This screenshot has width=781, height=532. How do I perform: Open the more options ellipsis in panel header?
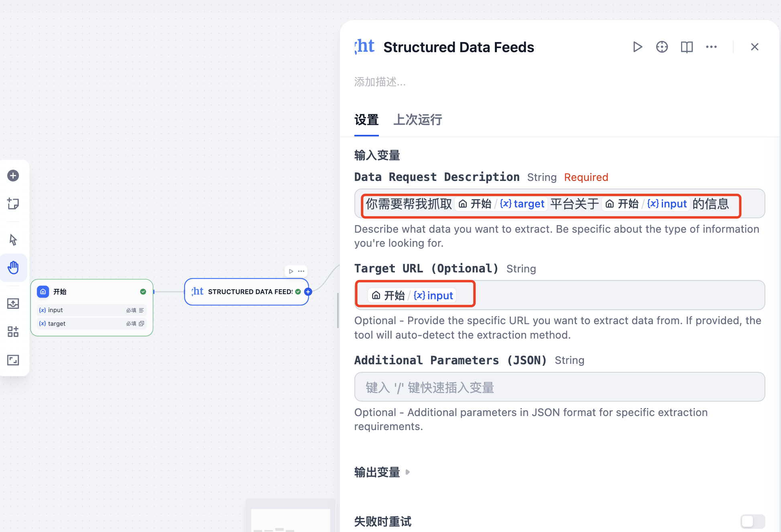[x=711, y=47]
